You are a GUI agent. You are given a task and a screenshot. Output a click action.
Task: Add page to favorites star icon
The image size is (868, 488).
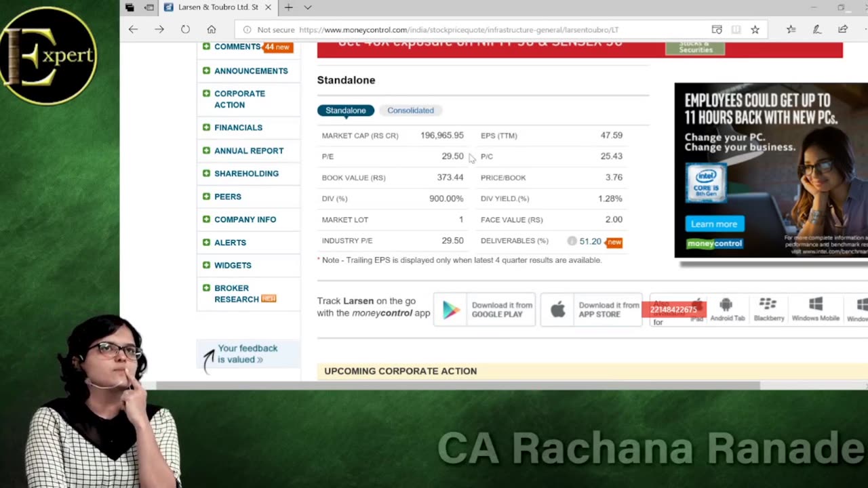(755, 30)
